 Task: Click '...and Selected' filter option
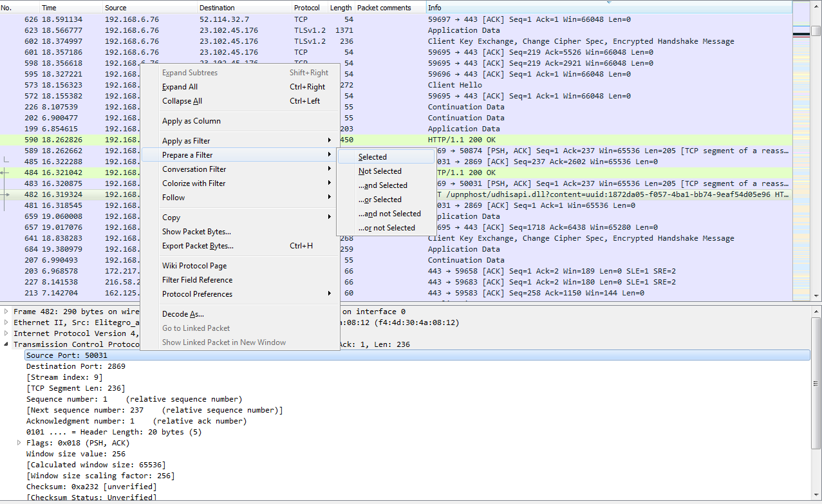point(383,185)
